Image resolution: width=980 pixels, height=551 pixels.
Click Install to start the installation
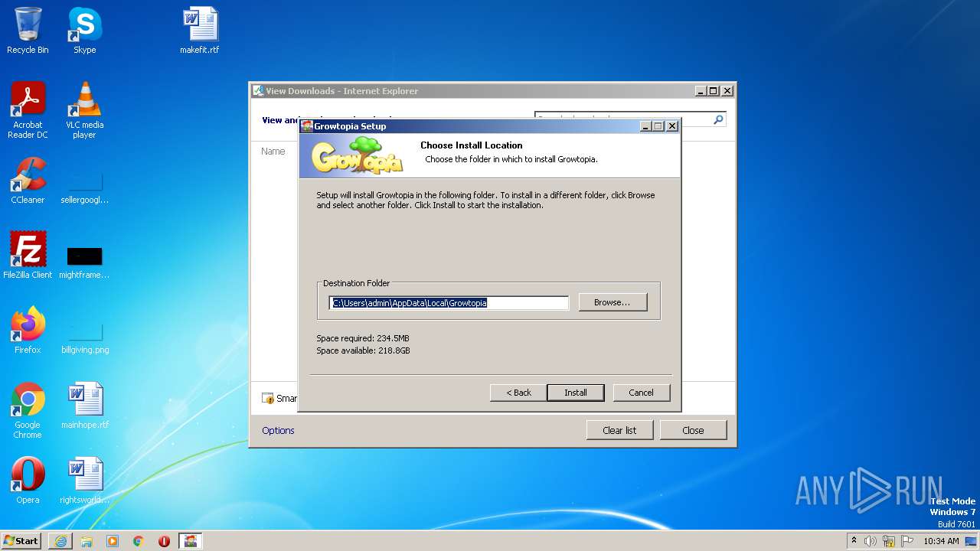pos(576,393)
